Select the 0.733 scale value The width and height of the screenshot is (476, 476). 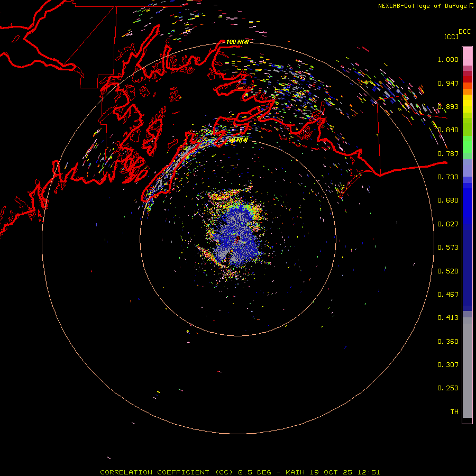(448, 177)
